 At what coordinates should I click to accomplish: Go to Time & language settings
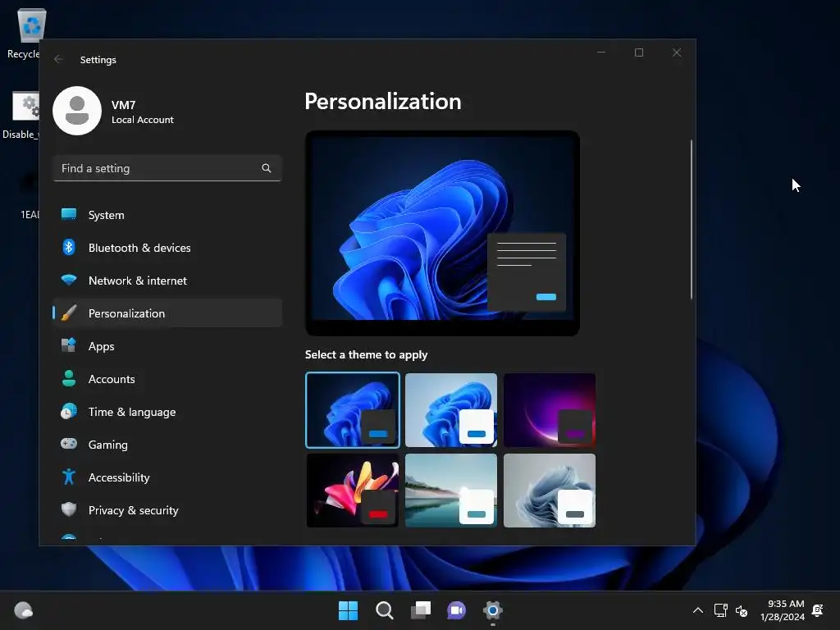tap(167, 412)
